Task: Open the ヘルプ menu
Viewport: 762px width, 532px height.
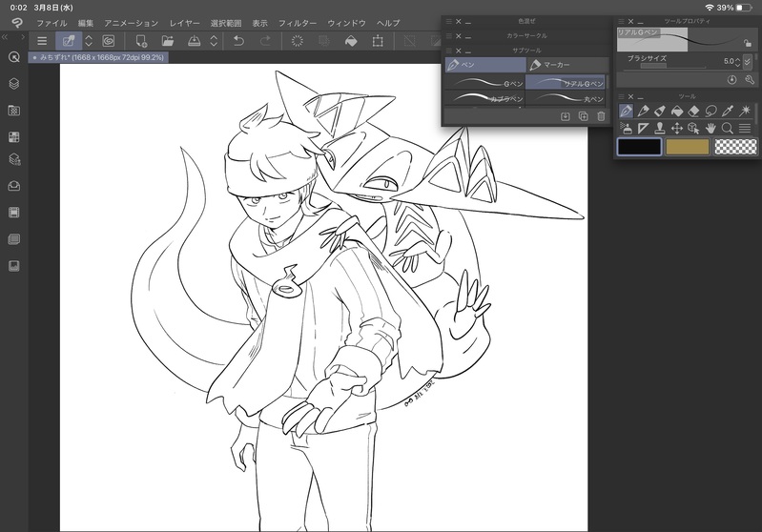Action: [x=388, y=23]
